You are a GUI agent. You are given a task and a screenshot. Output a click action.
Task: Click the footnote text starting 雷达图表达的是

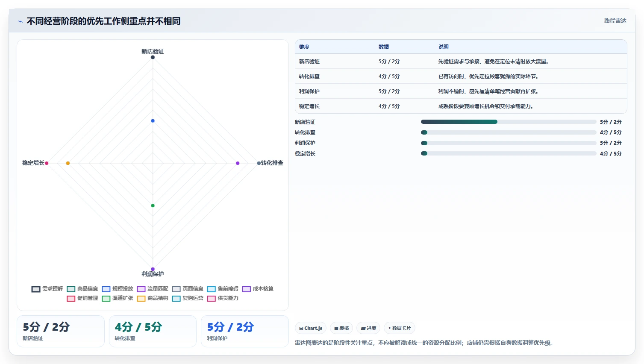click(425, 343)
